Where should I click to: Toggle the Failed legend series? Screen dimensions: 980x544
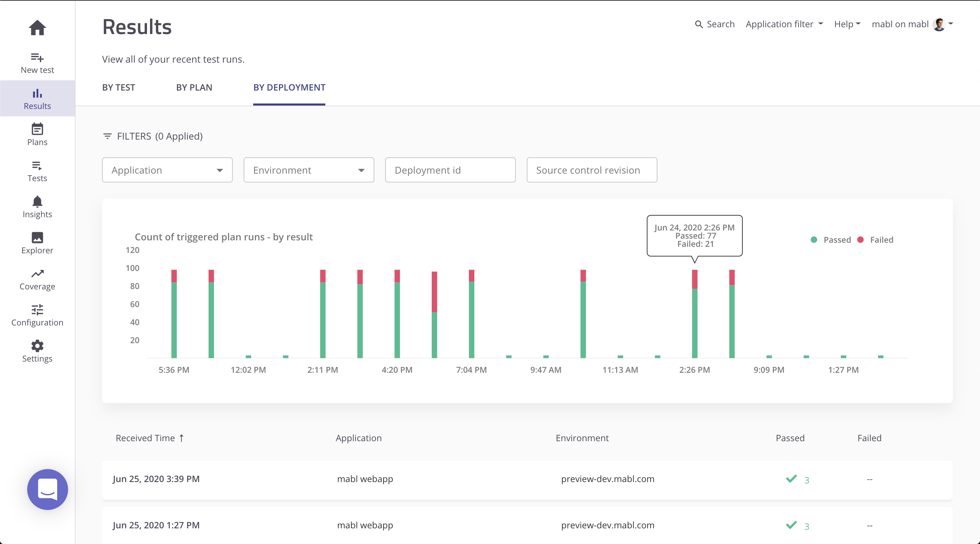click(876, 240)
